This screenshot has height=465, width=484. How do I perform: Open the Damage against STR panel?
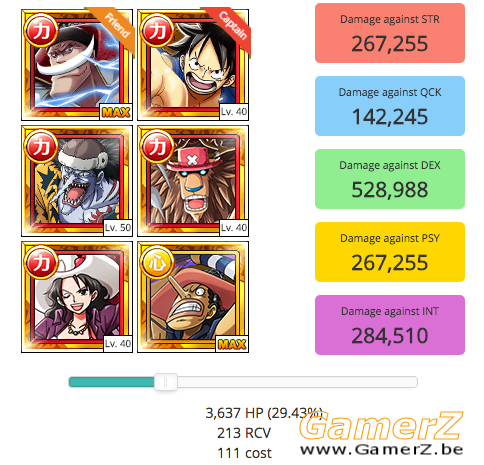coord(390,33)
